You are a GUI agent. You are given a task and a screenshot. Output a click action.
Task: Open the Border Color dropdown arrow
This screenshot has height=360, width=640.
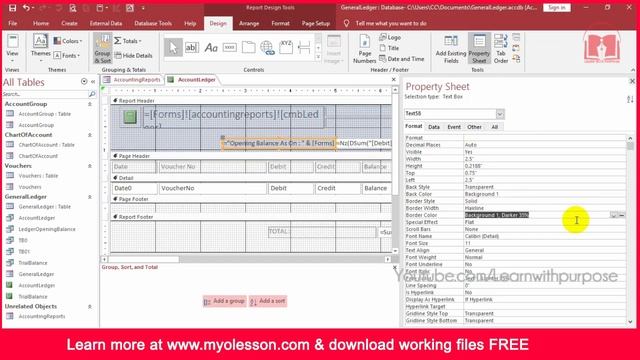point(613,215)
